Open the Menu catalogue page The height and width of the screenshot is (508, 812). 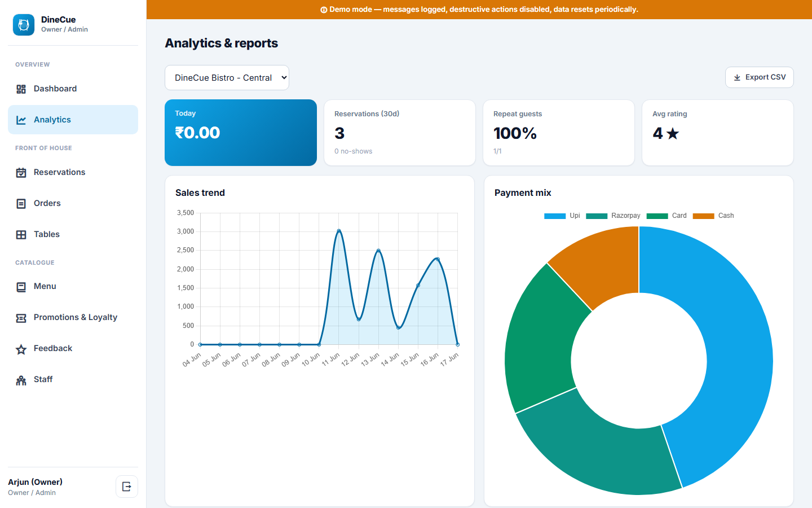click(x=73, y=286)
